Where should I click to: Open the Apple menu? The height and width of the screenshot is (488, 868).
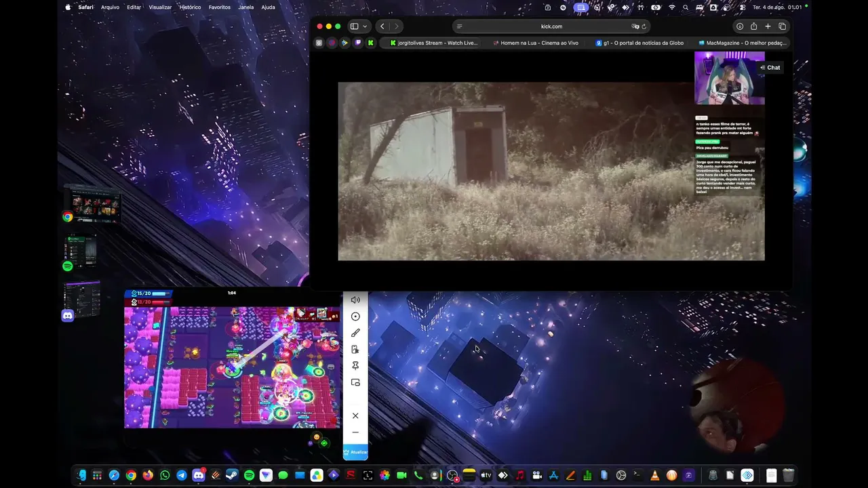click(x=68, y=7)
